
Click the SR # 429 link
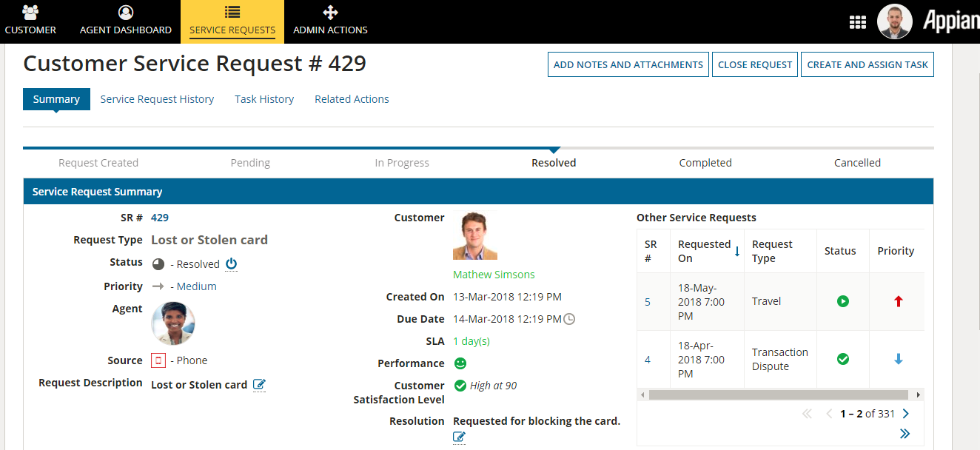tap(160, 218)
